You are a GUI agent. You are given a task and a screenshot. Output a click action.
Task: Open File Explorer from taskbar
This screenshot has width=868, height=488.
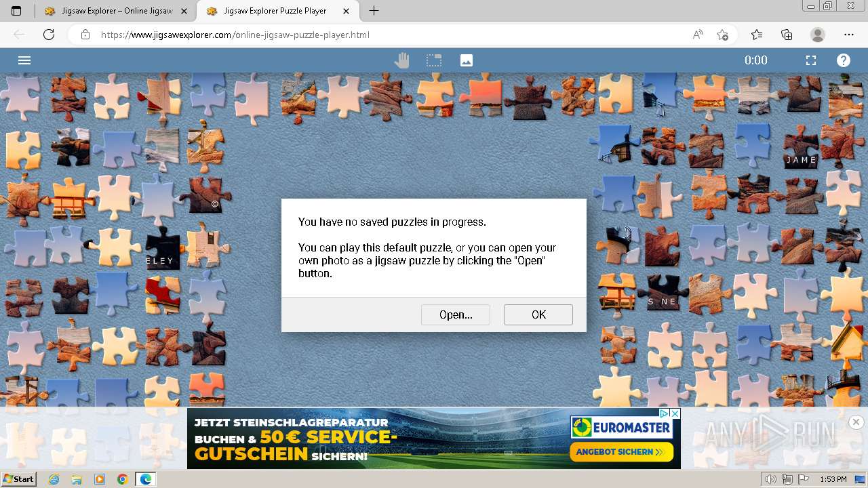pos(77,479)
